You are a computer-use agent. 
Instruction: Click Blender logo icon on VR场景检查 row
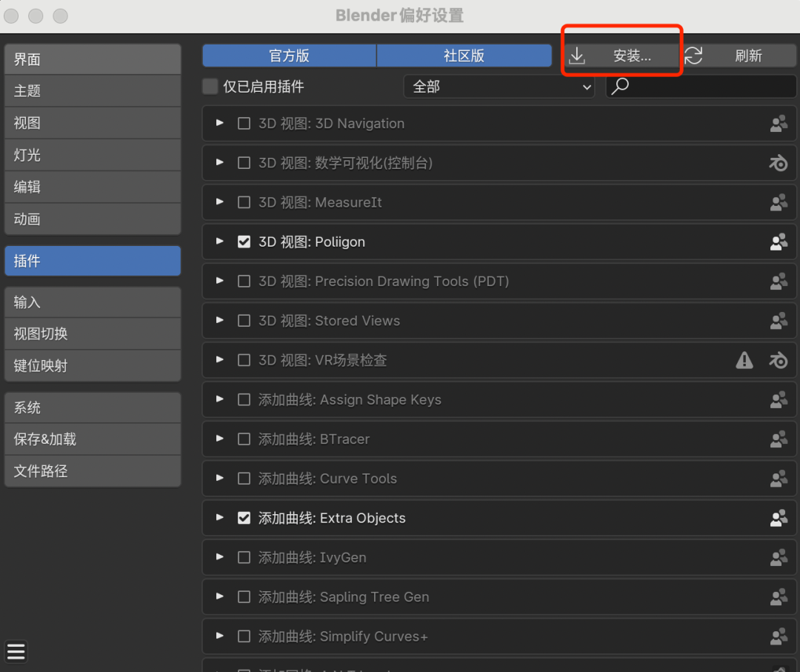[x=778, y=360]
